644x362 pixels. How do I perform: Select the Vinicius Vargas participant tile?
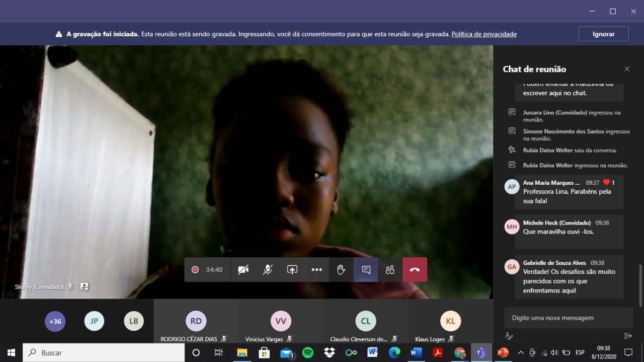[x=281, y=321]
